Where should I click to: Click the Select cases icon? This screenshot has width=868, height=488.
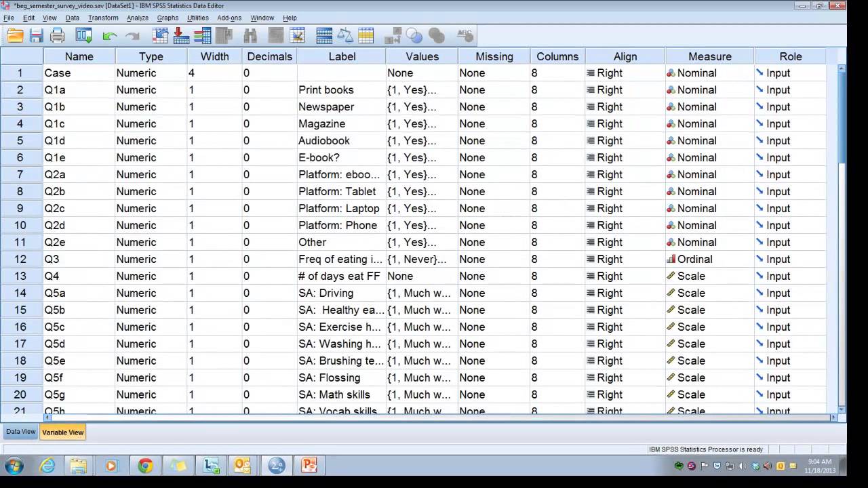(x=366, y=36)
